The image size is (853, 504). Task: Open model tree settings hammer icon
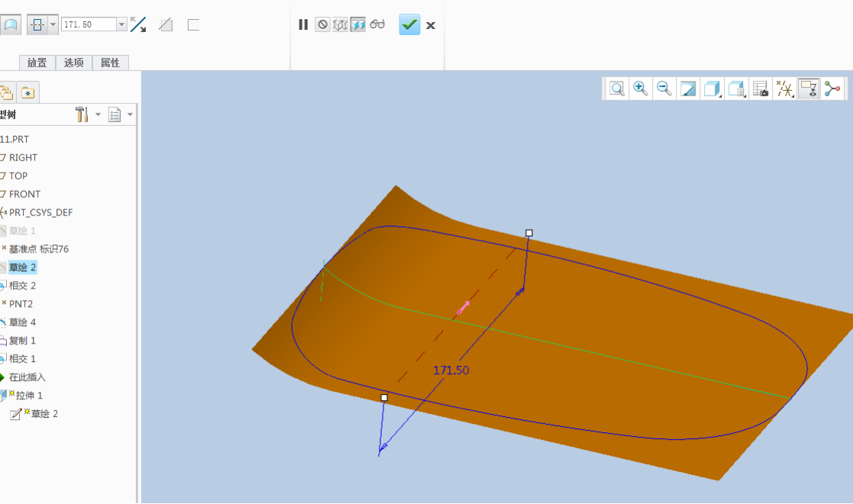click(82, 115)
